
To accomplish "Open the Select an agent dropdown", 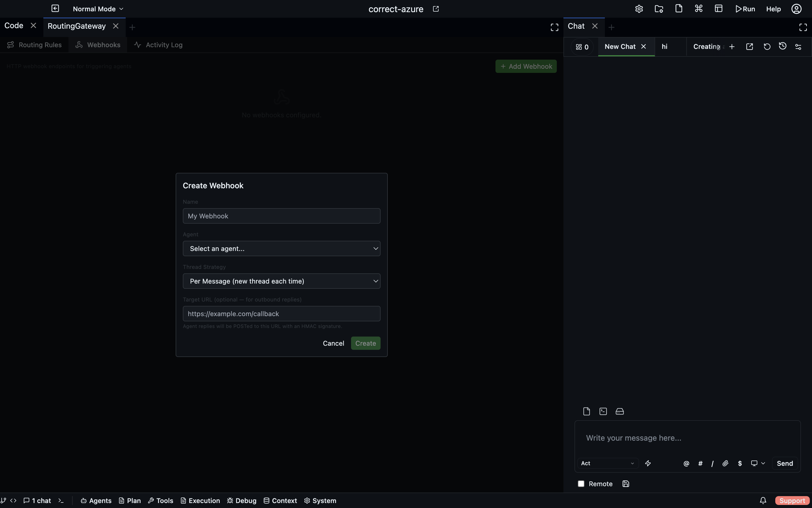I will coord(281,249).
